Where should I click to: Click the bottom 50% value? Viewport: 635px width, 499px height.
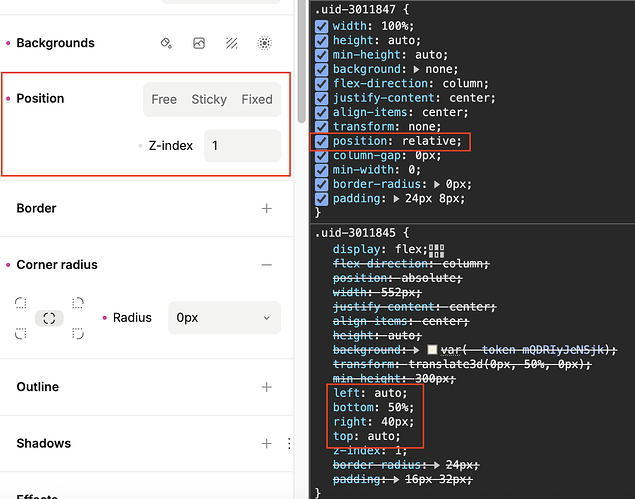tap(398, 407)
